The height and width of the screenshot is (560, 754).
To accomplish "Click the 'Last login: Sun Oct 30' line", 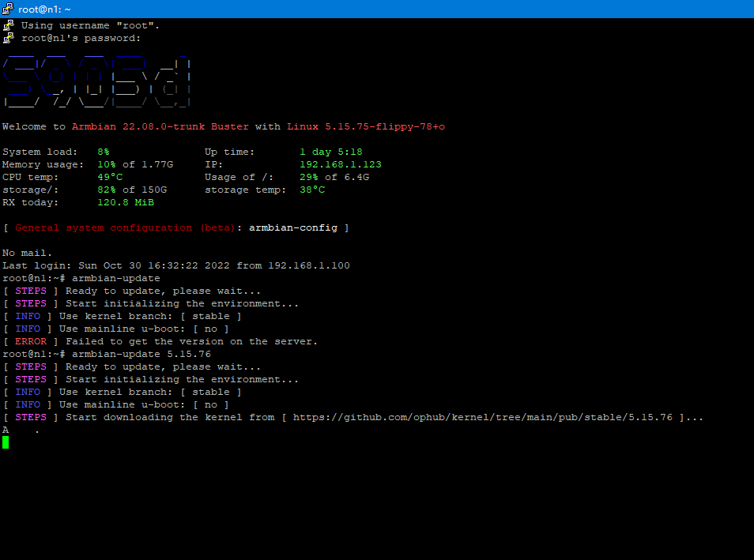I will [x=176, y=265].
